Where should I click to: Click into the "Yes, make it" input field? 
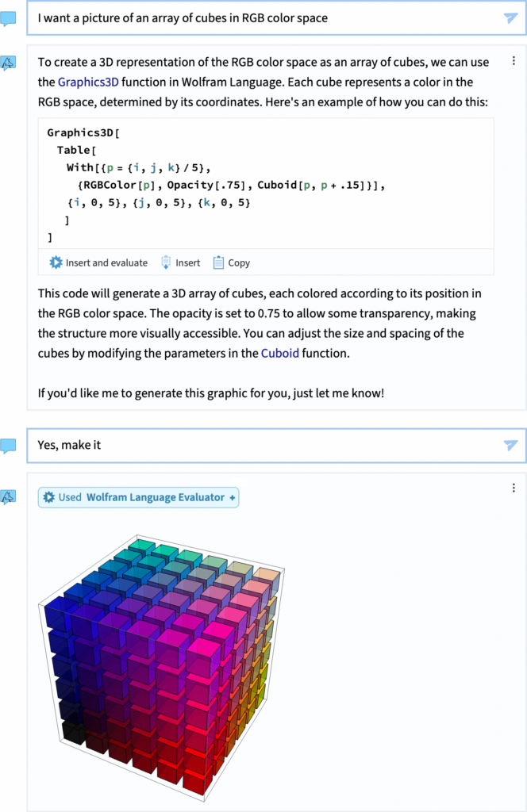(x=238, y=446)
